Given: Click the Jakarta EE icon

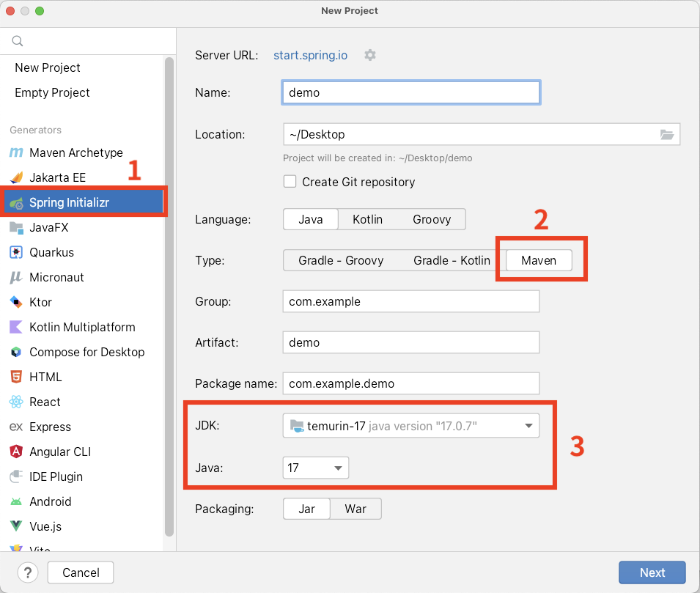Looking at the screenshot, I should point(16,177).
